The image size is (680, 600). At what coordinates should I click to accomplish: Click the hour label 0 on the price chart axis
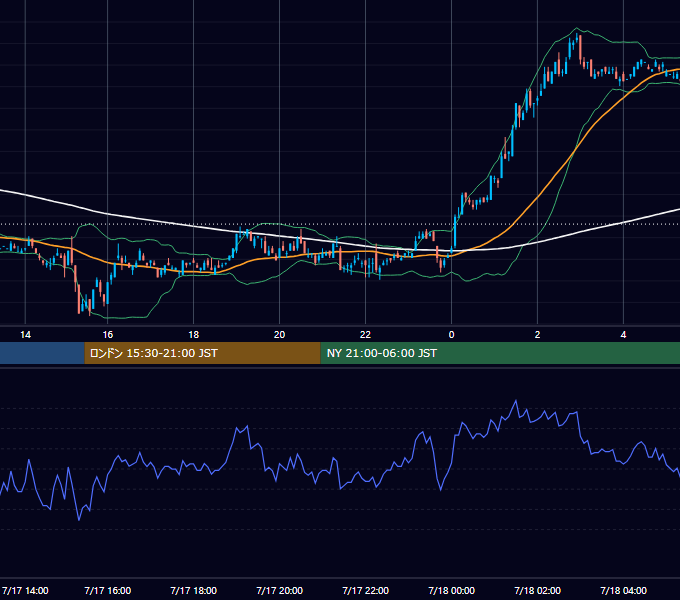[451, 335]
